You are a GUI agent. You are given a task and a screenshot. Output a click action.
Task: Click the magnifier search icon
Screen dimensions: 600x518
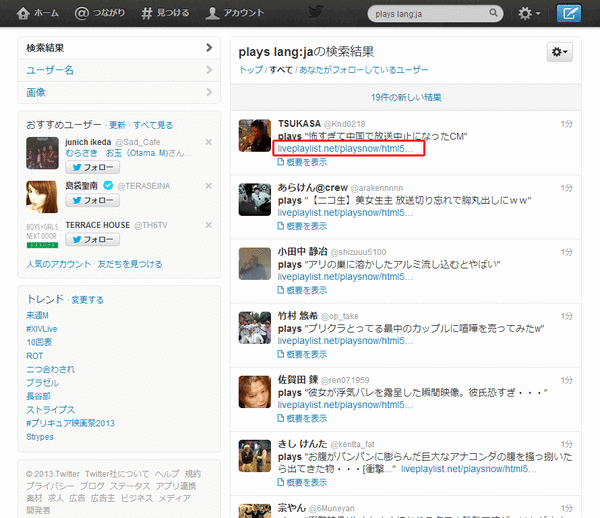click(x=493, y=13)
